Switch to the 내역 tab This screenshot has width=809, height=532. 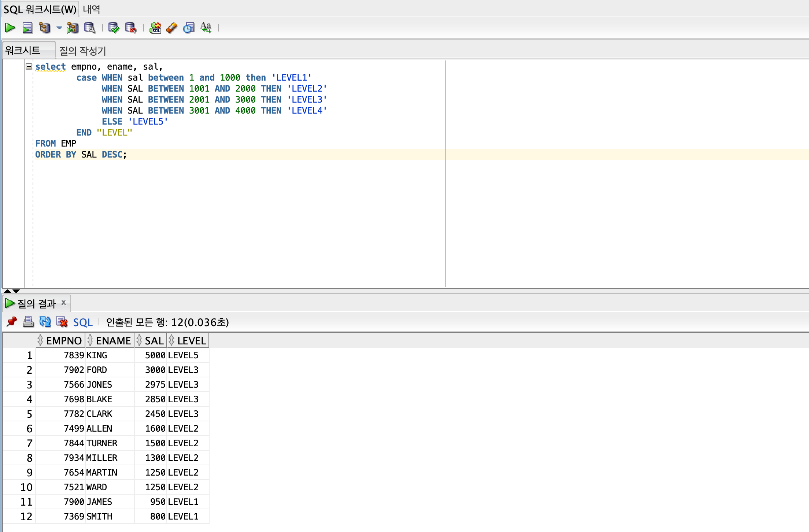pos(91,9)
